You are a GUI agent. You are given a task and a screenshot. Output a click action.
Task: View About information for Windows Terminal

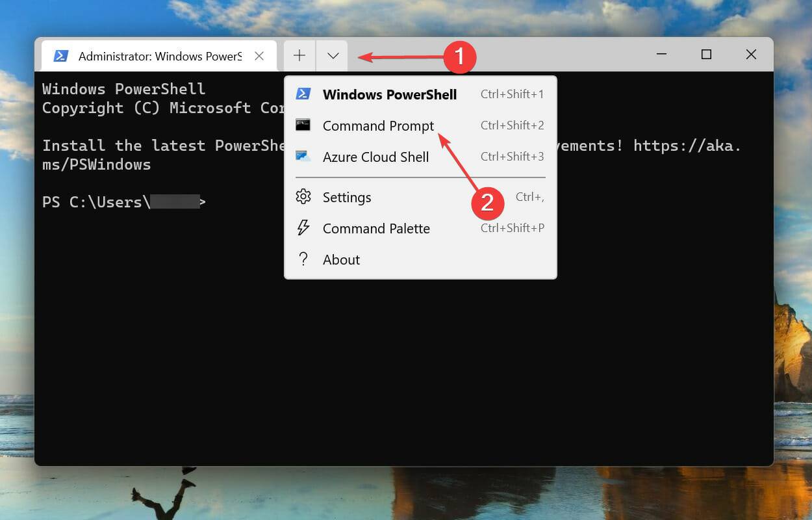341,259
